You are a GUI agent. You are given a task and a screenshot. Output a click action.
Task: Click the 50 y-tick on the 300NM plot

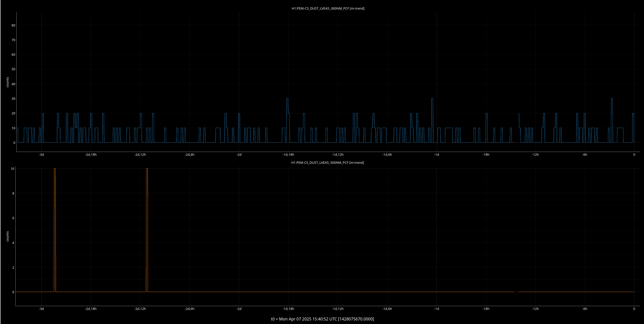(13, 69)
